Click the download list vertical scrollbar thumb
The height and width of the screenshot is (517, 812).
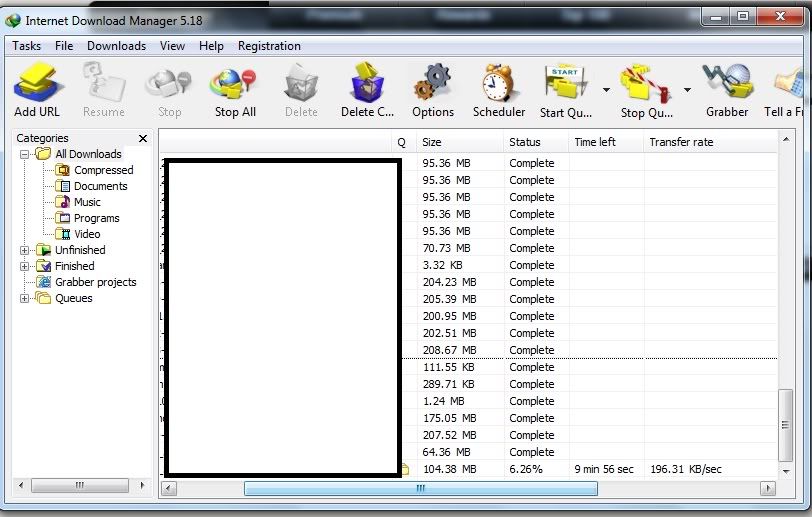786,425
